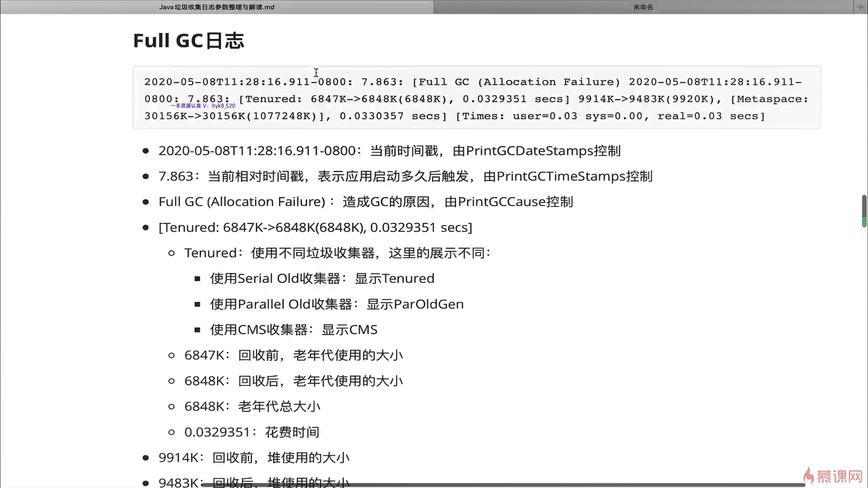Select the Java垃圾收集日志参数整理与解读.md tab
Screen dimensions: 868x488
217,7
